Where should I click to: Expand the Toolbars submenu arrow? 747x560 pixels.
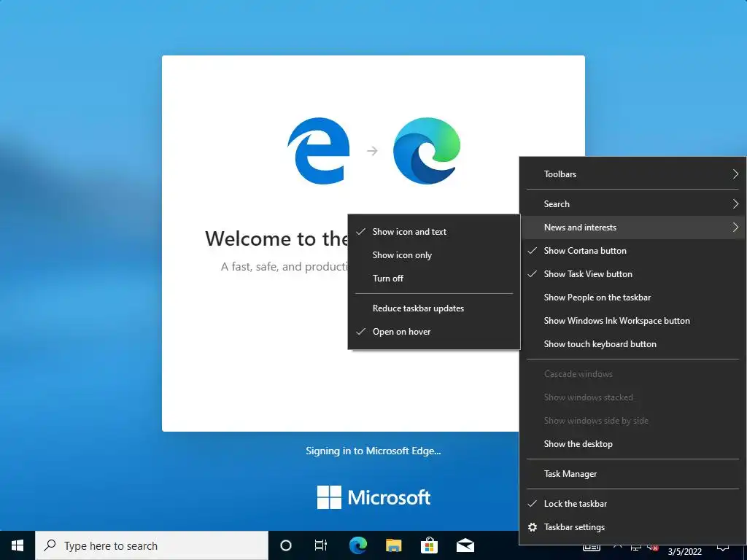(x=735, y=174)
